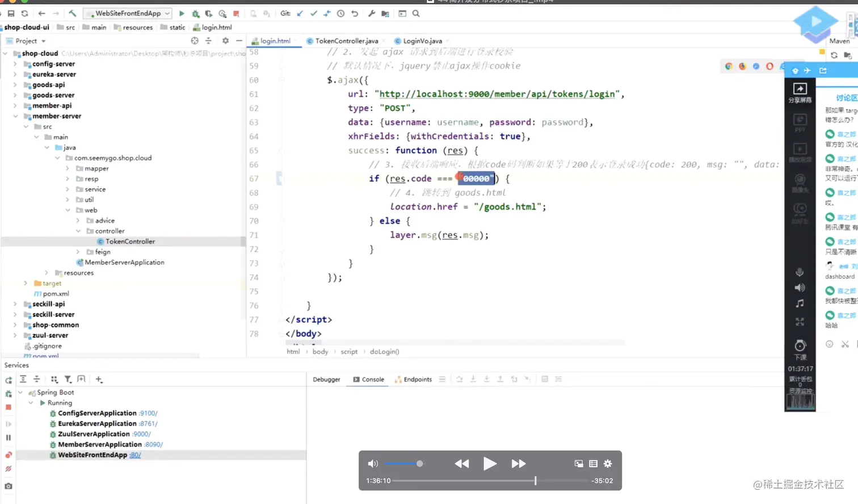The image size is (858, 504).
Task: Open the WebSiteFrontEndApp run configuration dropdown
Action: coord(128,13)
